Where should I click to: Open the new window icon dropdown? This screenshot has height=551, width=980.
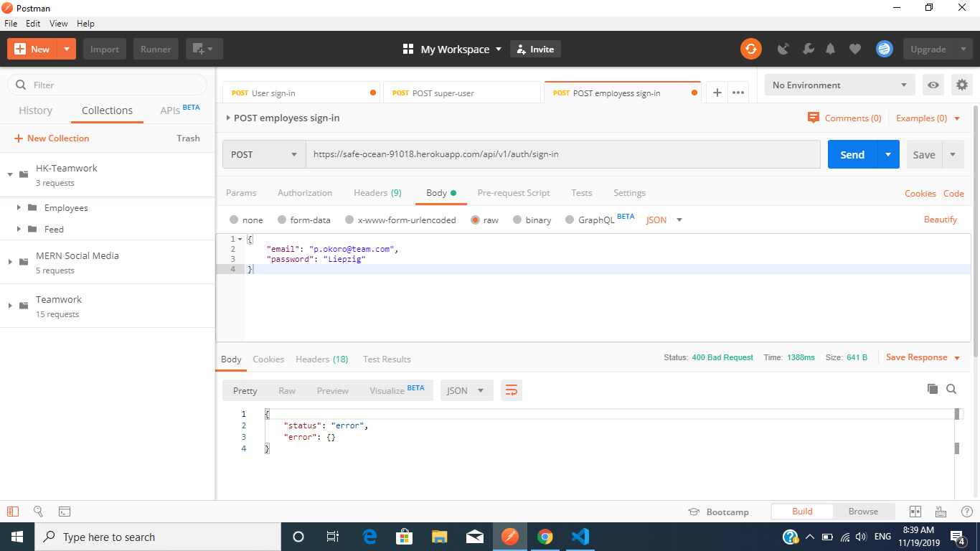(204, 49)
